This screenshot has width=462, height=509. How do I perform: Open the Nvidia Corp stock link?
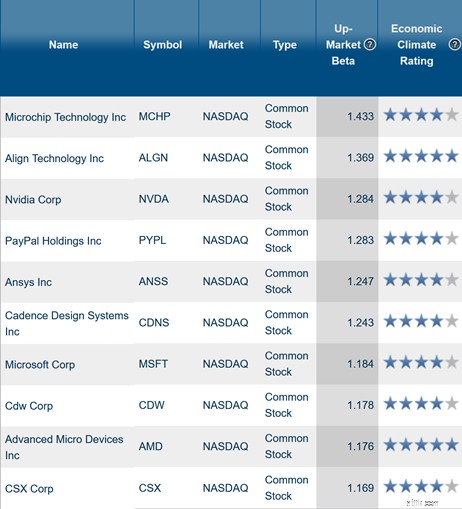33,199
